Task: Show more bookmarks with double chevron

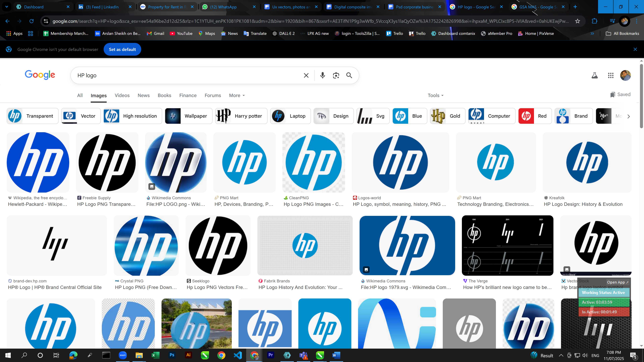Action: (592, 34)
